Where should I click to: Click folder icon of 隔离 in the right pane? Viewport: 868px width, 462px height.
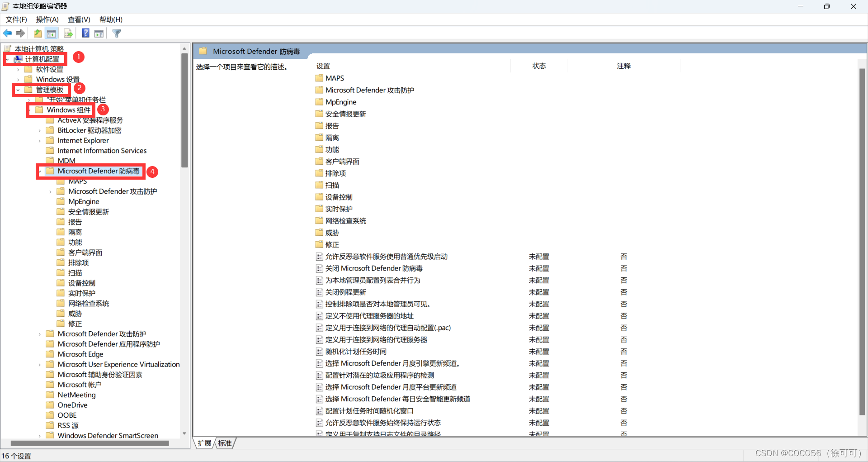coord(319,138)
